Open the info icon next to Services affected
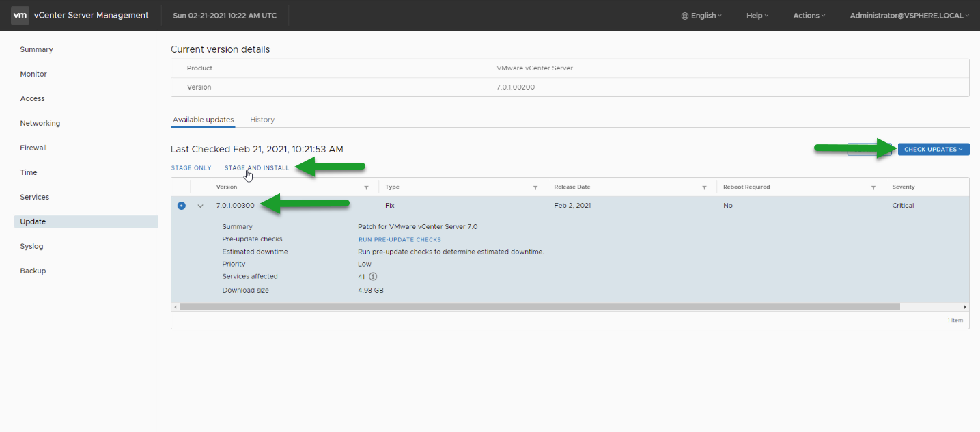This screenshot has height=432, width=980. [x=373, y=277]
